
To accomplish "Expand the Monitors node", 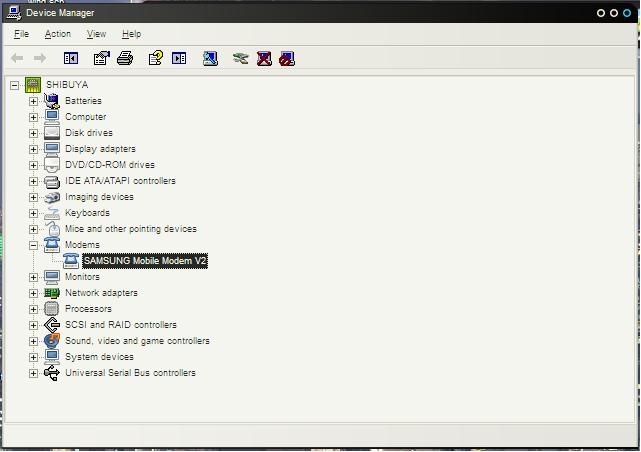I will 34,277.
